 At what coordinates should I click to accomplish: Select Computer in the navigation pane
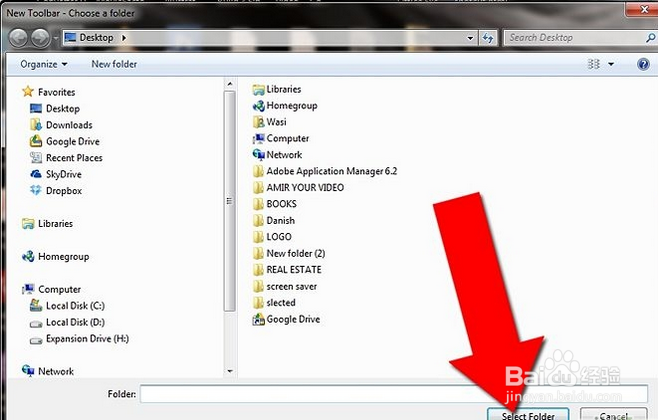tap(52, 290)
